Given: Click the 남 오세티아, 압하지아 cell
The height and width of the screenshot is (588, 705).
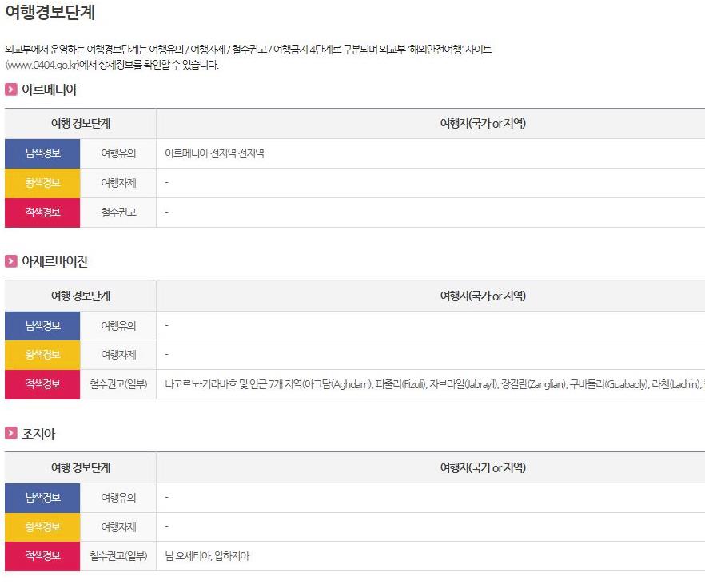Looking at the screenshot, I should point(207,556).
